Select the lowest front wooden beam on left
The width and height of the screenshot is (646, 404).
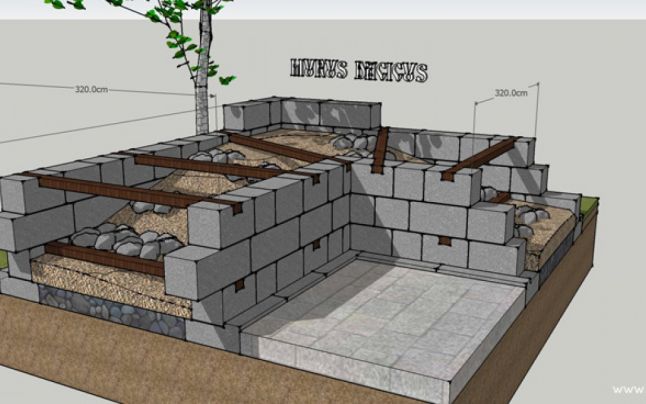pos(100,255)
